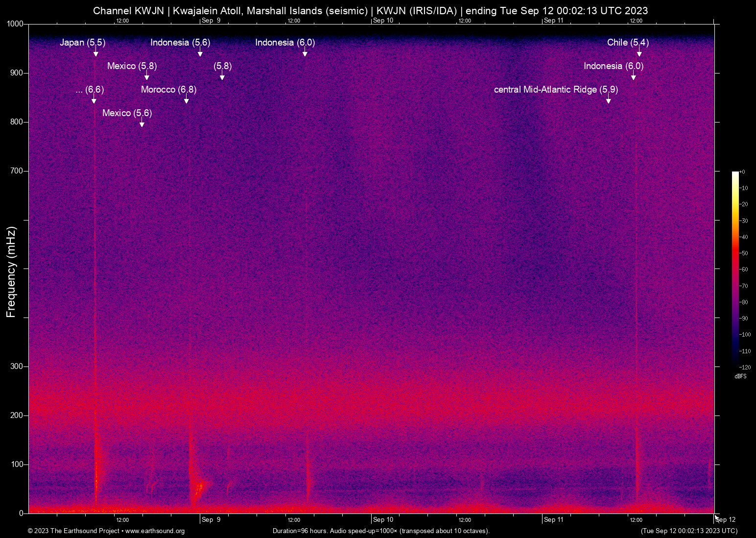Click the arrow below Morocco (6.8) label
This screenshot has height=538, width=756.
pos(186,100)
